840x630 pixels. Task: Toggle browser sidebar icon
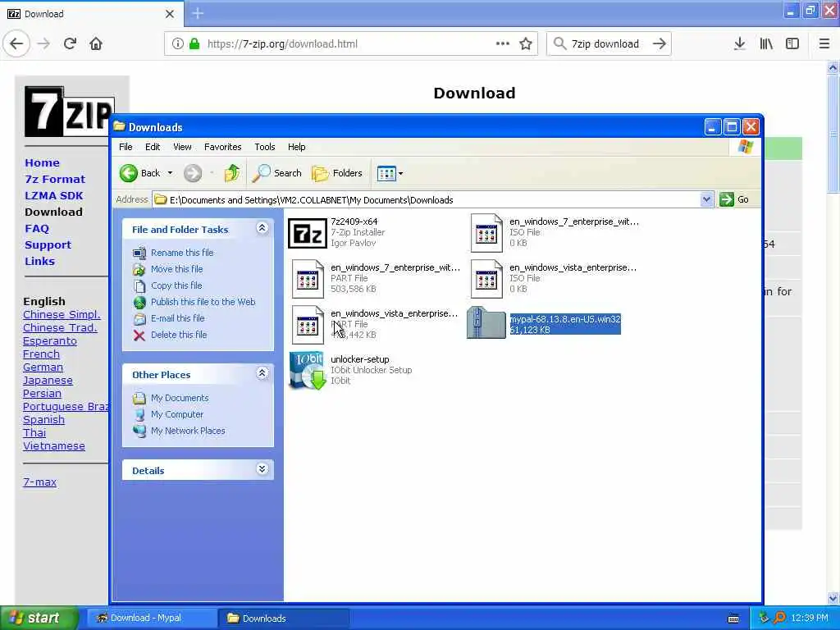point(792,44)
